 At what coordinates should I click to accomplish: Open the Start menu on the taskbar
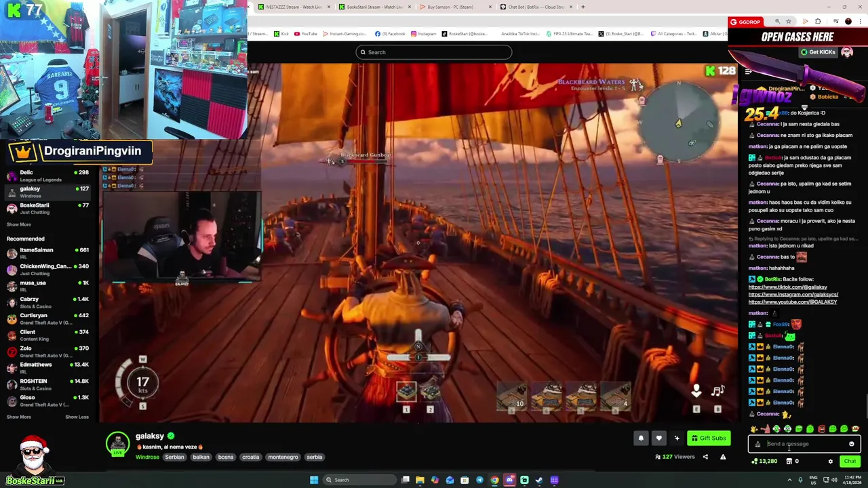point(314,480)
